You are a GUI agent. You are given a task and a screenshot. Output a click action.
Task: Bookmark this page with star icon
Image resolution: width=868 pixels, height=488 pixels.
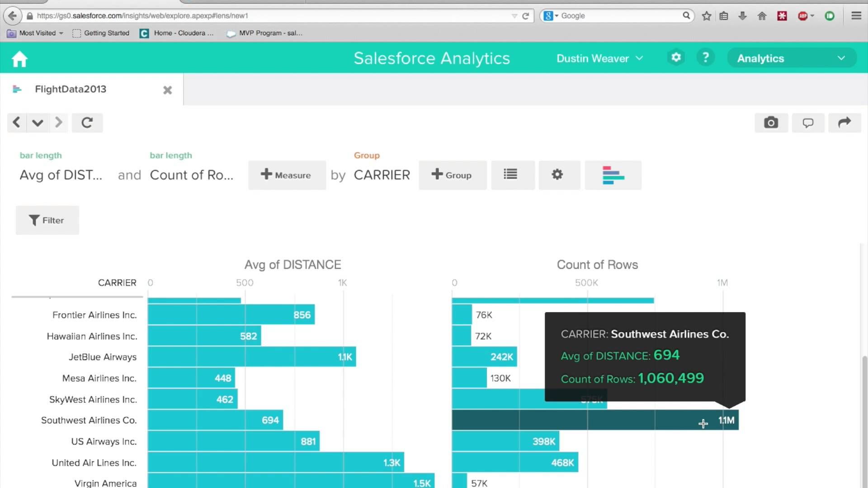(x=707, y=16)
